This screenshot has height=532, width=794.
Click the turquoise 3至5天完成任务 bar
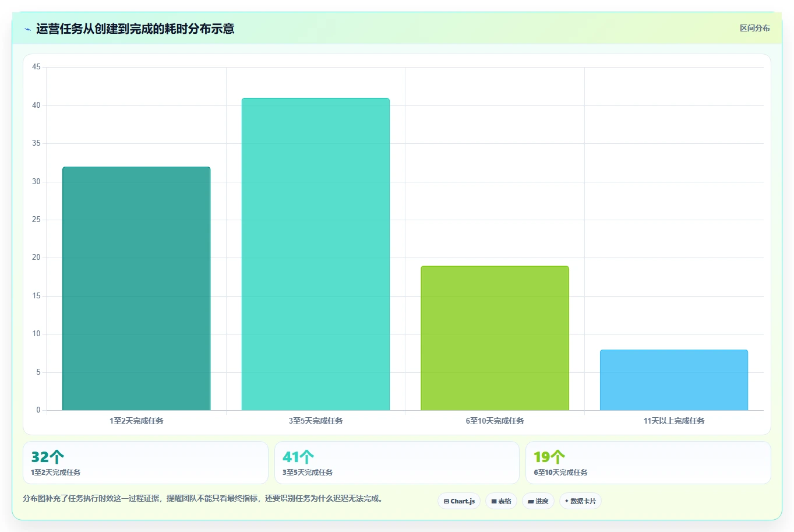pos(316,254)
